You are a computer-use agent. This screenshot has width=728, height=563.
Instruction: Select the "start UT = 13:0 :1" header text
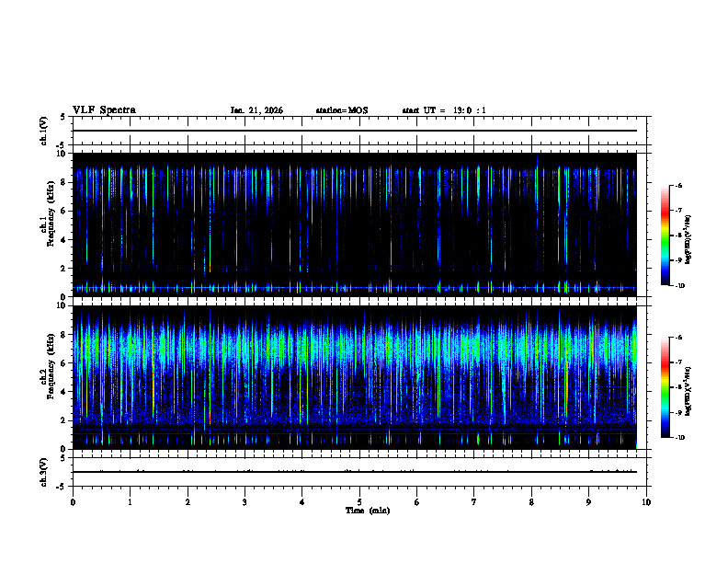(x=444, y=110)
